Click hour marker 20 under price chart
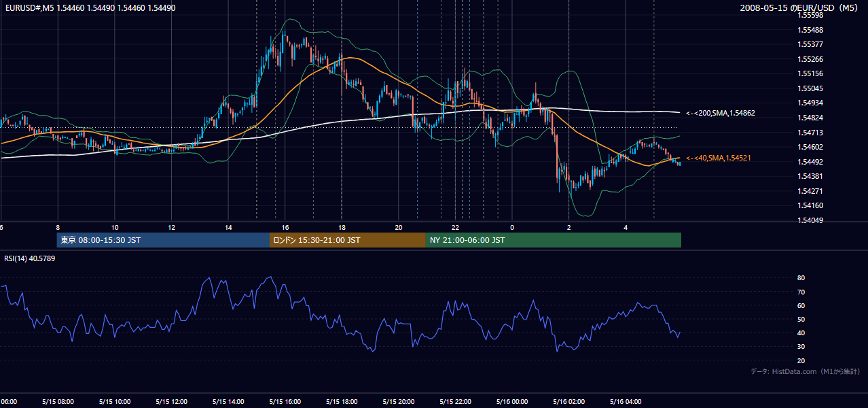The image size is (868, 408). tap(399, 227)
